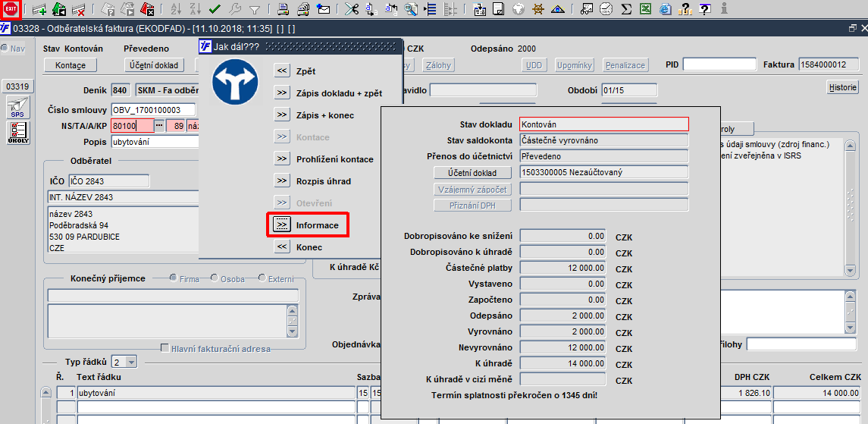
Task: Click the Kontace button
Action: pos(71,65)
